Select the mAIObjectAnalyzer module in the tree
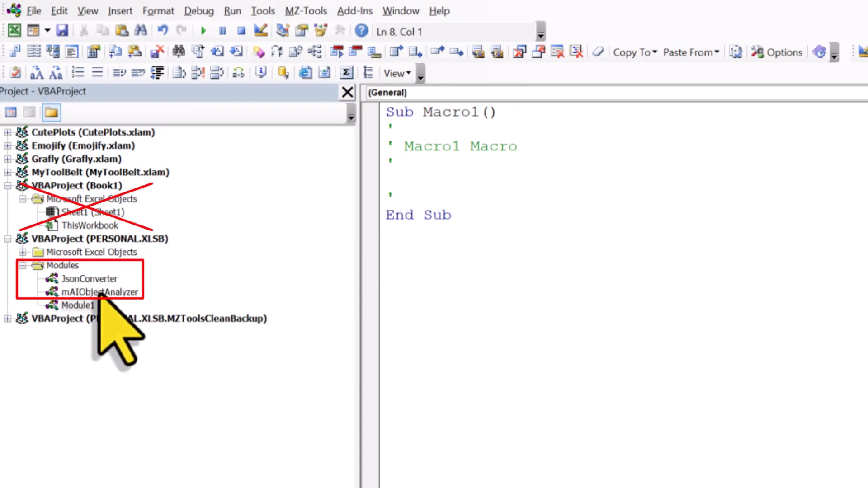The width and height of the screenshot is (868, 488). (x=100, y=291)
